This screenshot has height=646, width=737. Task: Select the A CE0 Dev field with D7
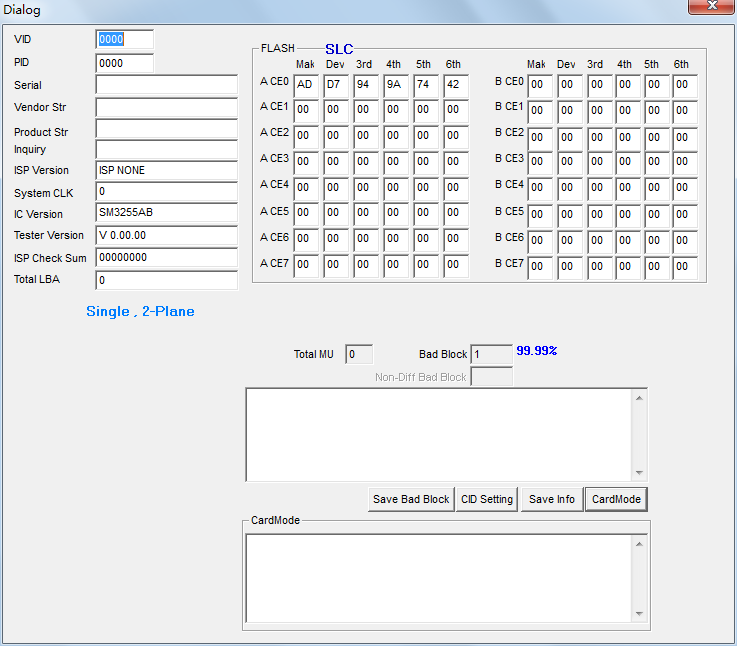[337, 85]
